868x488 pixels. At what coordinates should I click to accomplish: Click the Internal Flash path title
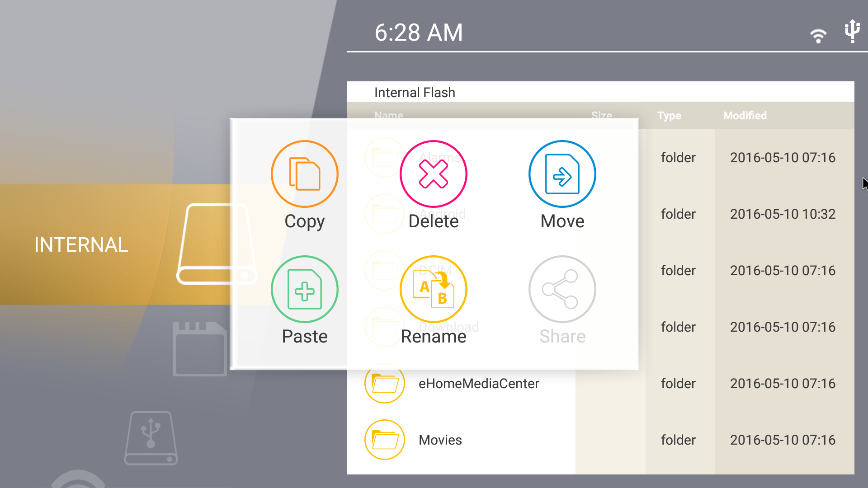click(415, 93)
